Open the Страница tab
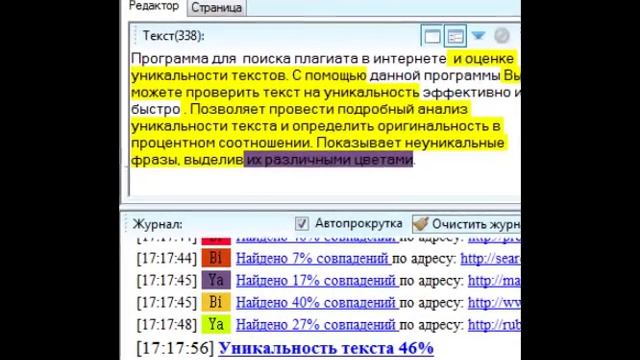 click(217, 8)
